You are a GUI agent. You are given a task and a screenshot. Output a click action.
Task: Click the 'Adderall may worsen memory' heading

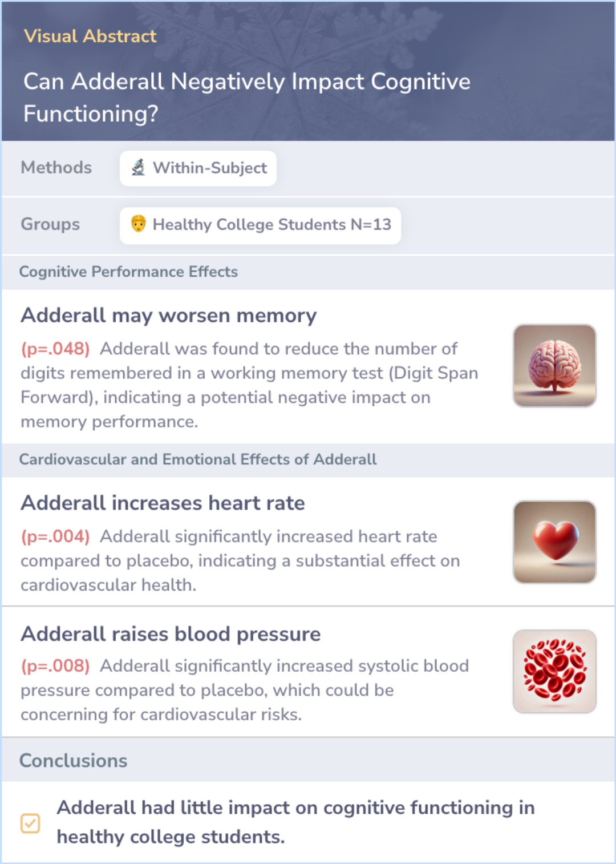coord(169,315)
